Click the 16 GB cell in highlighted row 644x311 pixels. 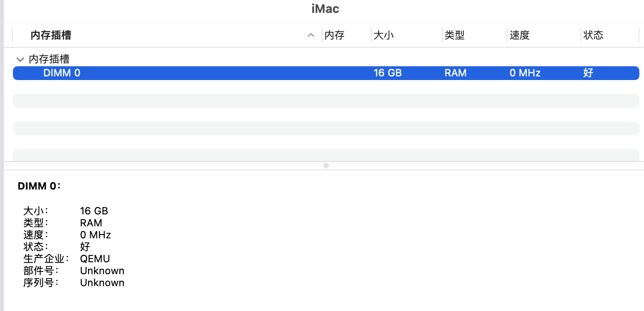(x=387, y=73)
